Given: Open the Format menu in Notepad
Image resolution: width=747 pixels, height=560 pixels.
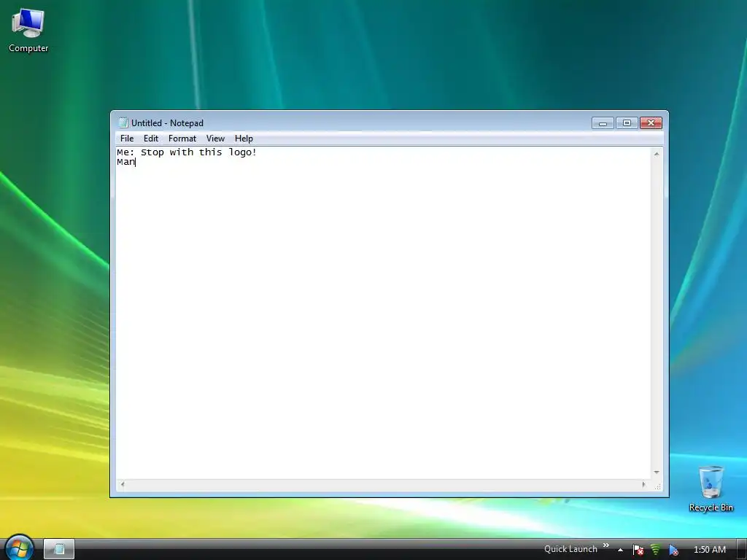Looking at the screenshot, I should coord(182,139).
